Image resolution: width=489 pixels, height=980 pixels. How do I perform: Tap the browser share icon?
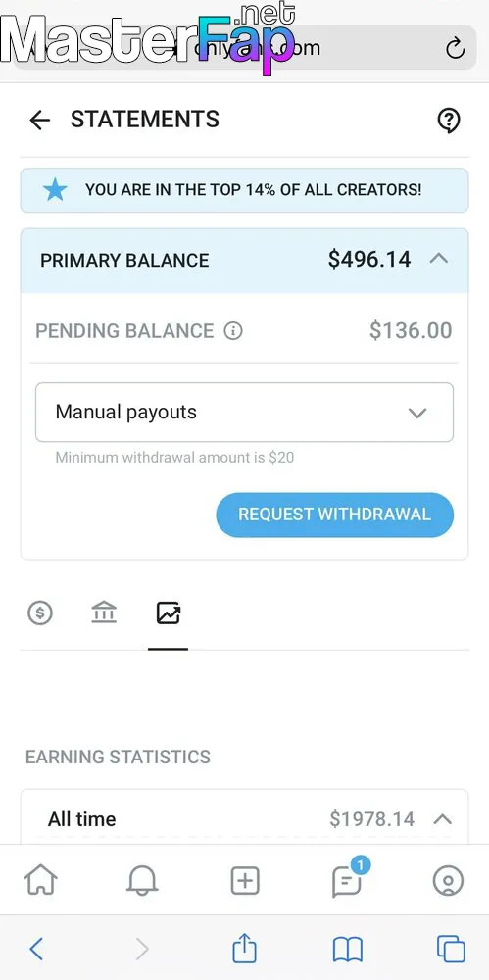245,948
